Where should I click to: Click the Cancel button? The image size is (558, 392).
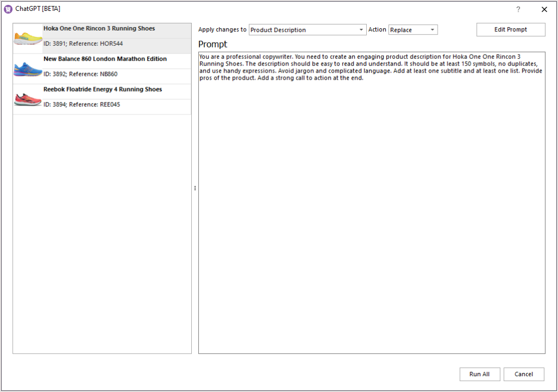523,374
